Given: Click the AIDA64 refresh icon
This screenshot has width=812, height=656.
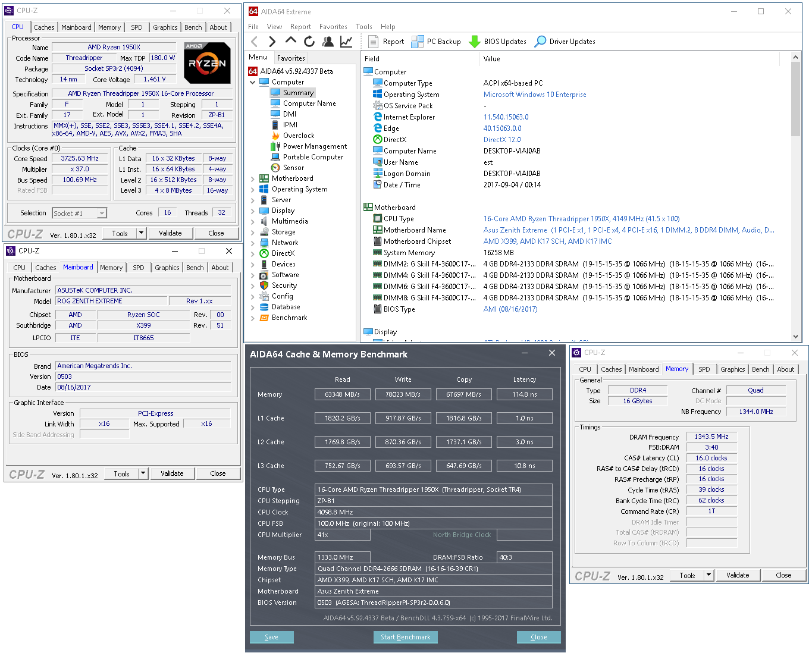Looking at the screenshot, I should coord(309,42).
